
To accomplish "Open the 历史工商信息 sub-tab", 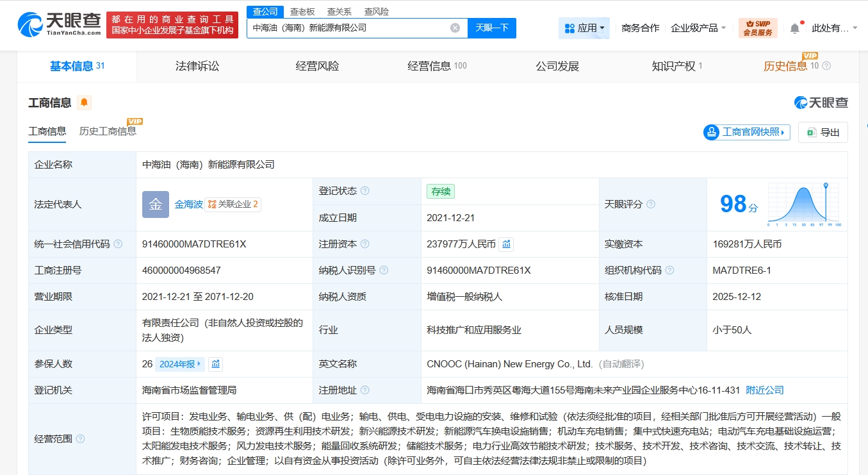I will click(x=108, y=131).
